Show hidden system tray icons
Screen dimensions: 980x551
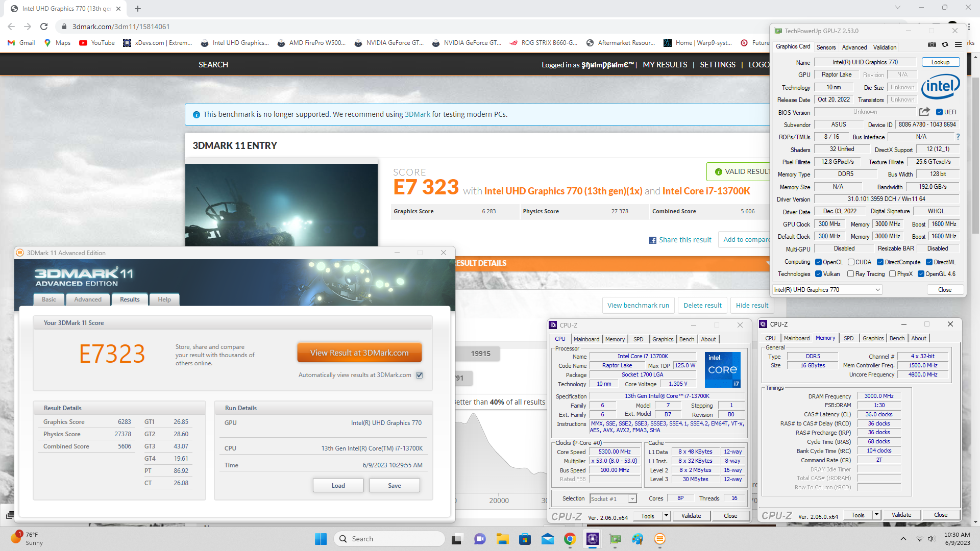[x=903, y=539]
